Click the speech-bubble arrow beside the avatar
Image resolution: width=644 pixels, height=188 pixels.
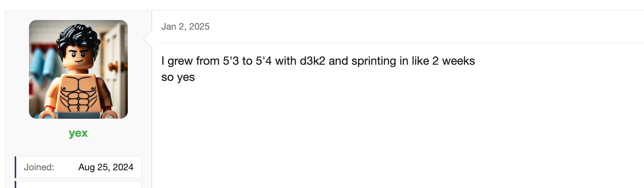[147, 39]
